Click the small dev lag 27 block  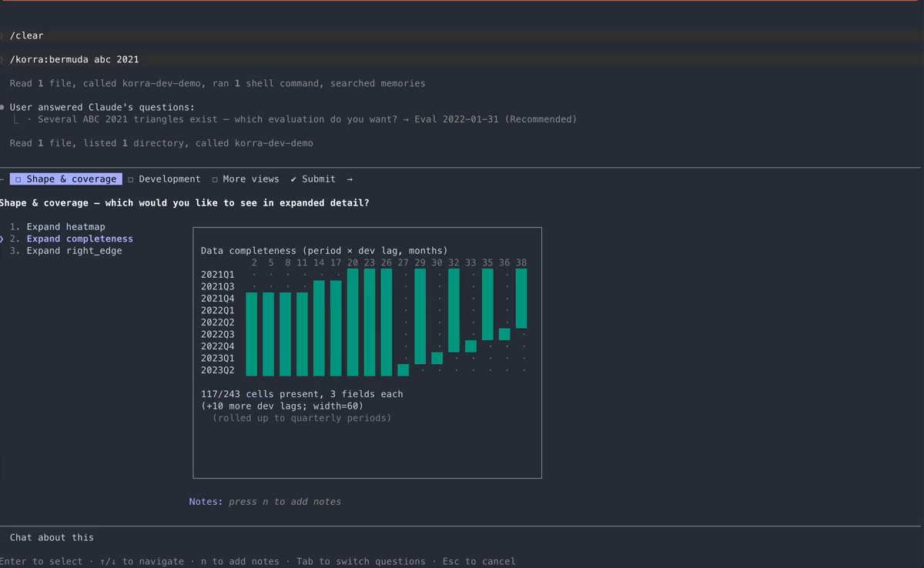(403, 369)
